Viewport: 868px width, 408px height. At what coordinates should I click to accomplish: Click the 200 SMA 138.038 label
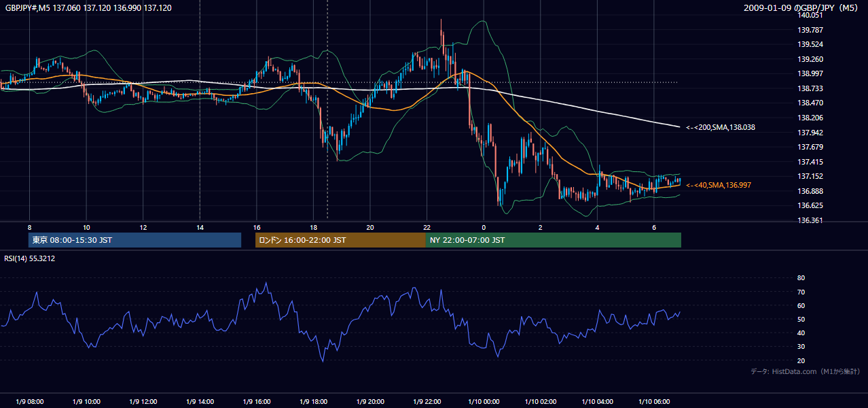(x=721, y=127)
